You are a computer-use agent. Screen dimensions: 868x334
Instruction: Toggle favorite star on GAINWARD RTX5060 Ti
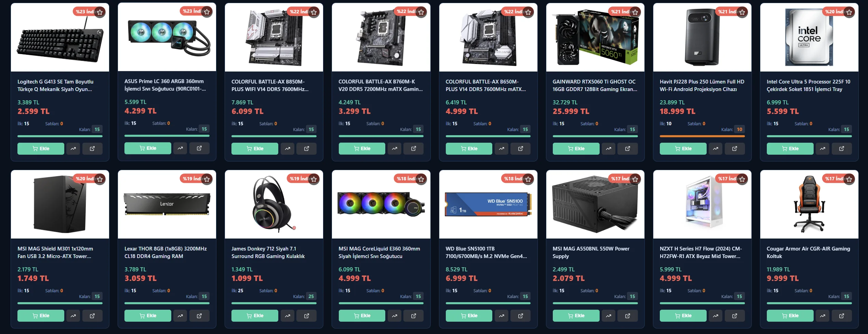(x=635, y=12)
